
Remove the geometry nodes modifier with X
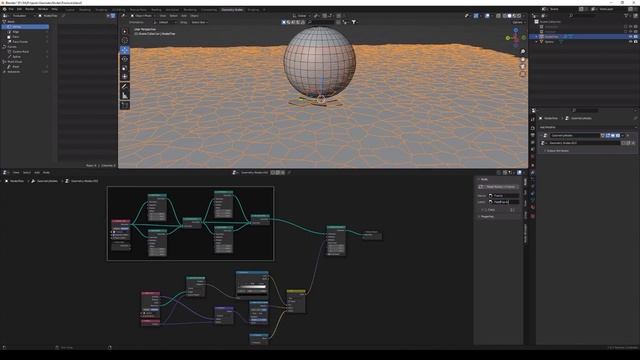628,136
